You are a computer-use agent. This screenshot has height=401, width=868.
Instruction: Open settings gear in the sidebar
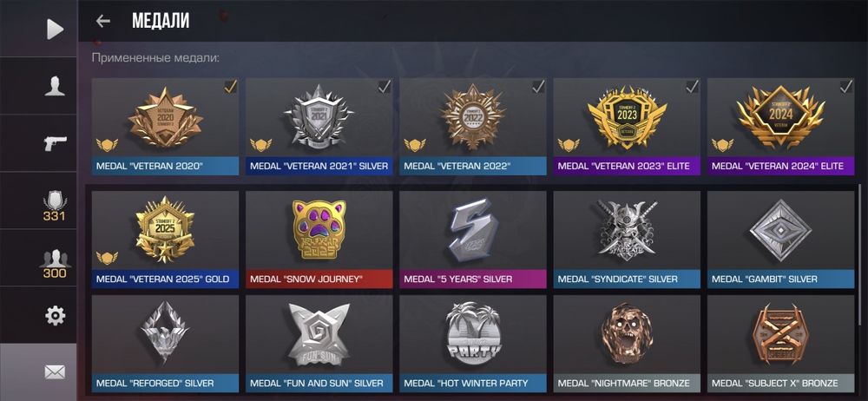click(x=55, y=315)
